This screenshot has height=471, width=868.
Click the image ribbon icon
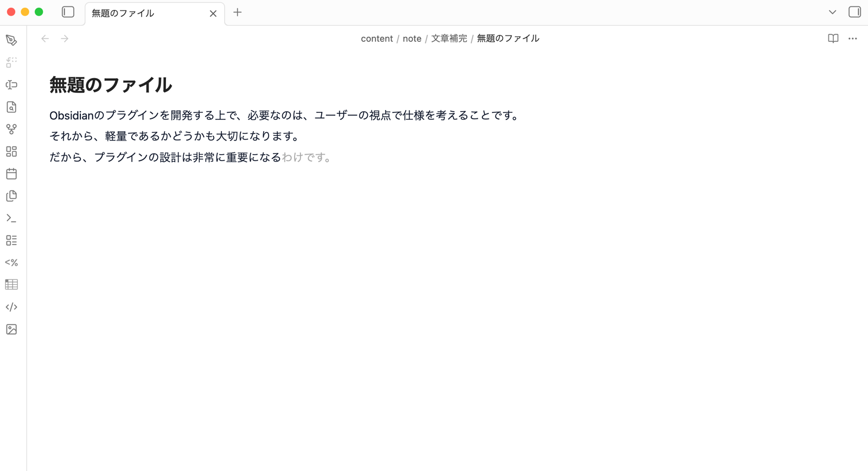(x=11, y=329)
